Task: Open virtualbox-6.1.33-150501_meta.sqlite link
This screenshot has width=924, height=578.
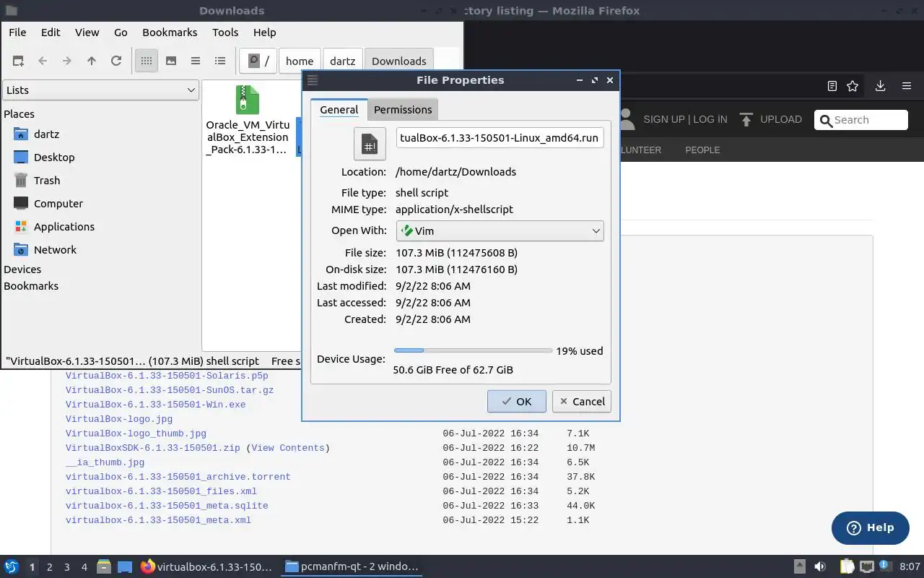Action: coord(167,506)
